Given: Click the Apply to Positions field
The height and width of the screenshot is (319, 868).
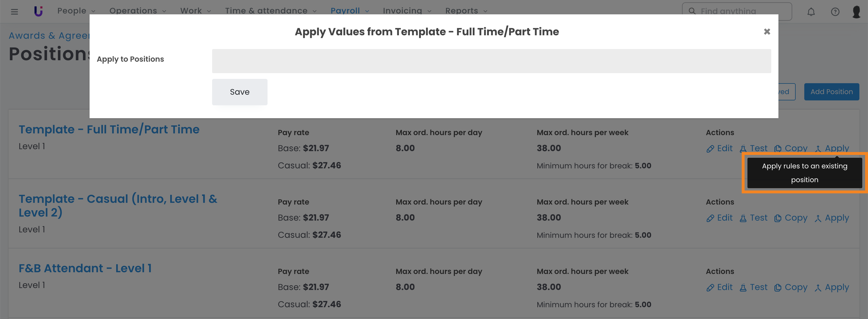Looking at the screenshot, I should coord(491,61).
